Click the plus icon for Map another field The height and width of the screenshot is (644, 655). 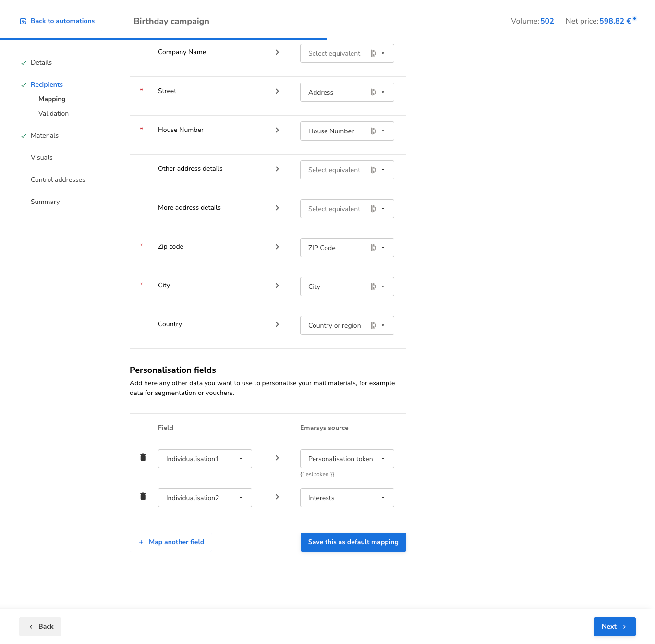coord(141,542)
